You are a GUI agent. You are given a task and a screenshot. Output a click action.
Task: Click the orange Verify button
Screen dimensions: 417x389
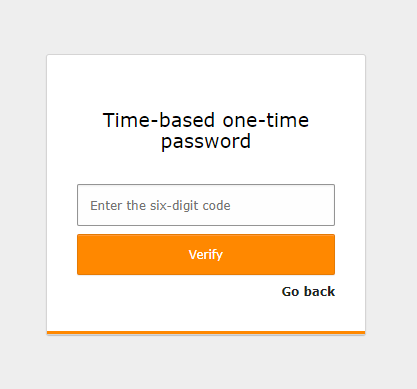206,255
